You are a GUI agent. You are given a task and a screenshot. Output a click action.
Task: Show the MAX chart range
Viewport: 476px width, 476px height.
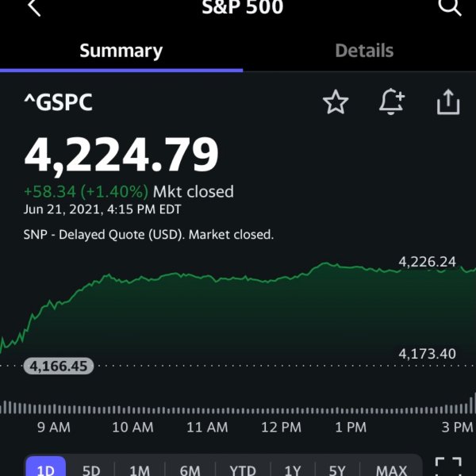click(x=391, y=469)
